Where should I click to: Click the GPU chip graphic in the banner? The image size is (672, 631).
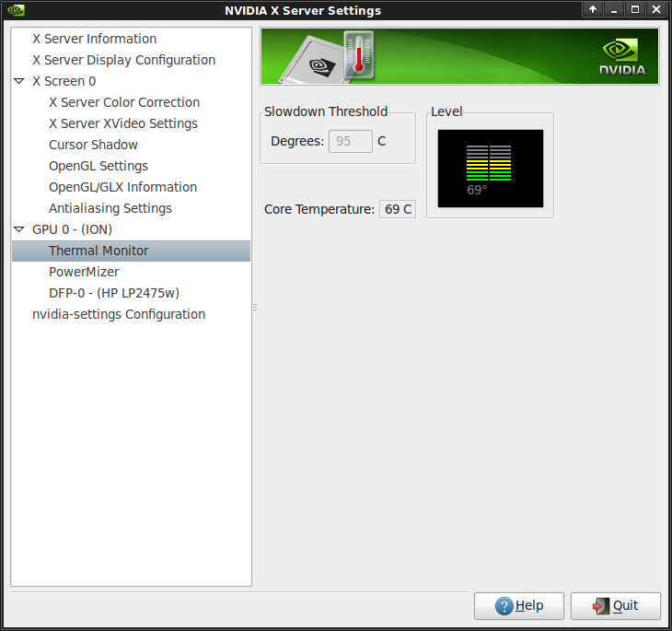313,61
